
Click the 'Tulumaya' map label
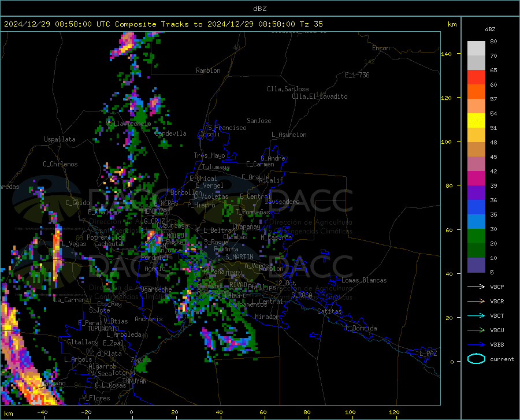[216, 167]
